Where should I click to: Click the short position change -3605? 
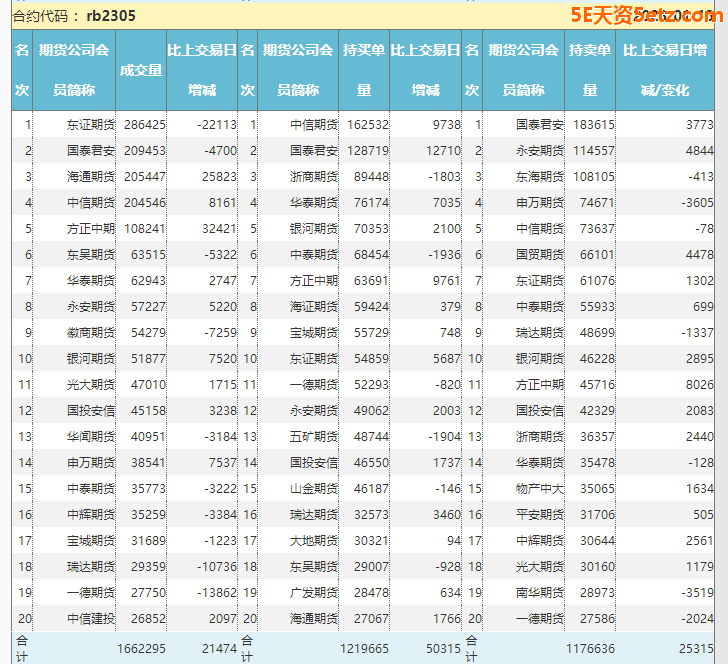pyautogui.click(x=697, y=203)
